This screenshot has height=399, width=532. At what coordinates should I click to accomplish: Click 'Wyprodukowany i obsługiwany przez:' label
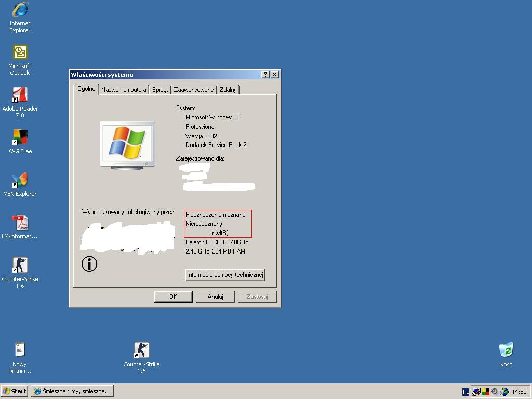(128, 212)
